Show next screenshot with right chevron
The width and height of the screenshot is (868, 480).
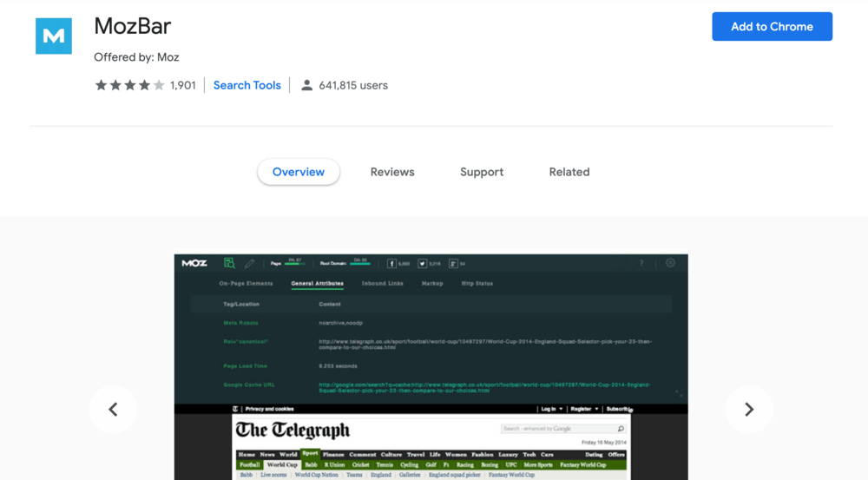click(x=748, y=409)
